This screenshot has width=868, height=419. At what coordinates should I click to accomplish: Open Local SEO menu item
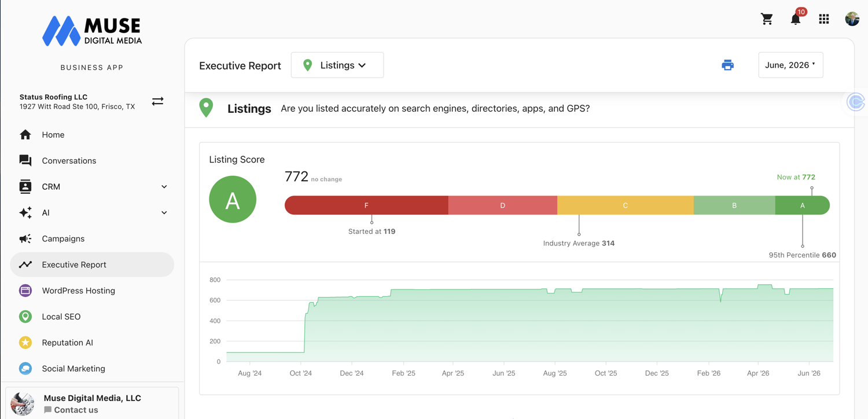(x=92, y=317)
